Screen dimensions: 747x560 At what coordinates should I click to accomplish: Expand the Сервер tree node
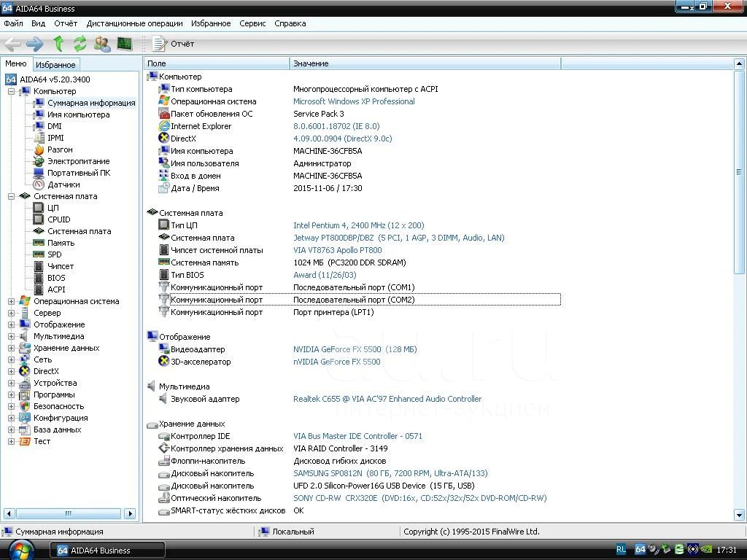(11, 313)
